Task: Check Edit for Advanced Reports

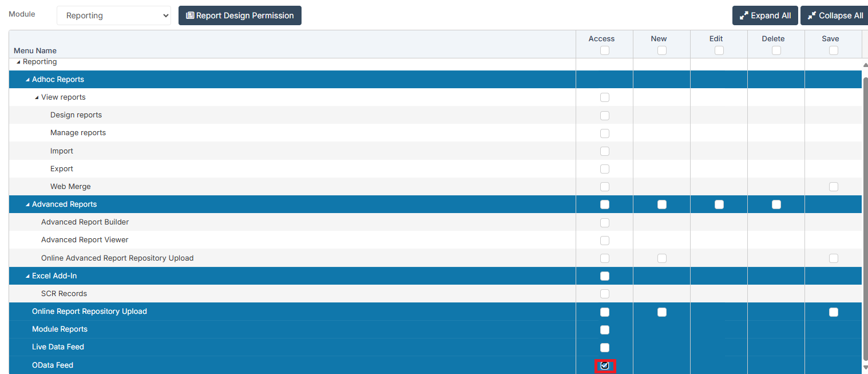Action: pos(719,204)
